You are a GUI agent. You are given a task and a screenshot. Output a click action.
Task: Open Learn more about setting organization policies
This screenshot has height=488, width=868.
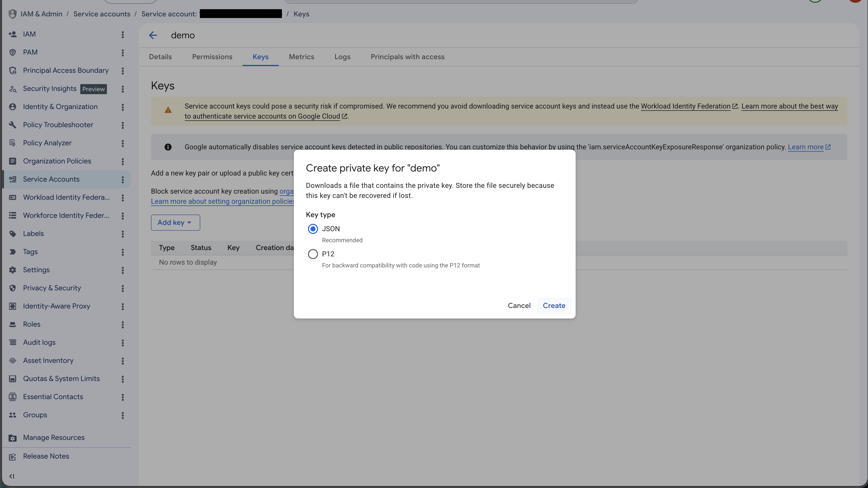pyautogui.click(x=223, y=201)
